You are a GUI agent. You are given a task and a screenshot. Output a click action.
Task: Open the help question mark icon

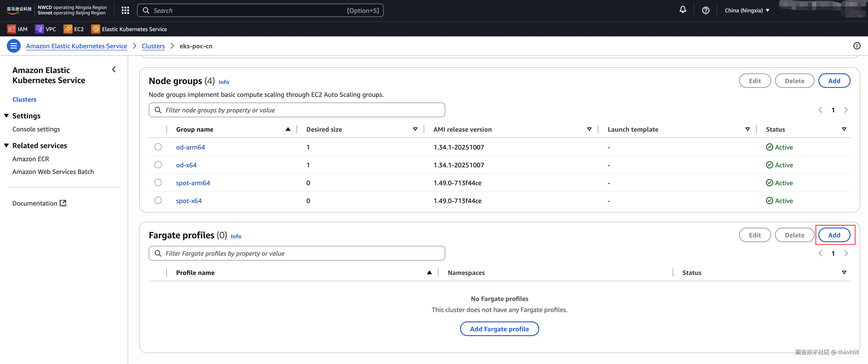coord(706,11)
